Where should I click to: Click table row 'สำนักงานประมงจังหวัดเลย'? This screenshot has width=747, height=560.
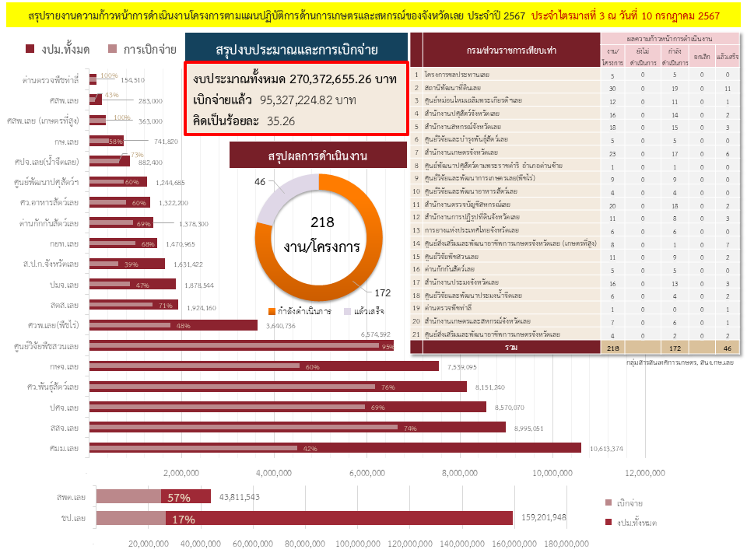[x=575, y=282]
